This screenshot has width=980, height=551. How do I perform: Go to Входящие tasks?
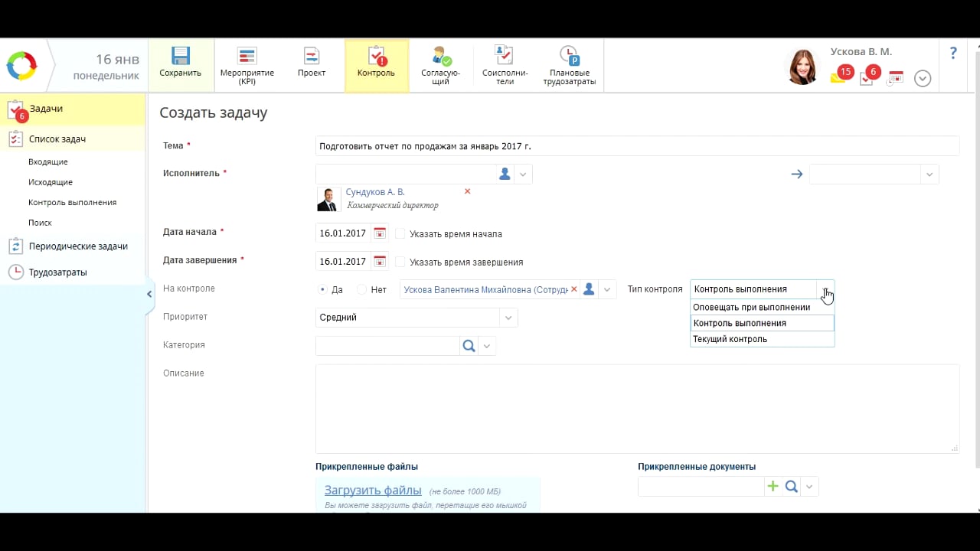(48, 161)
